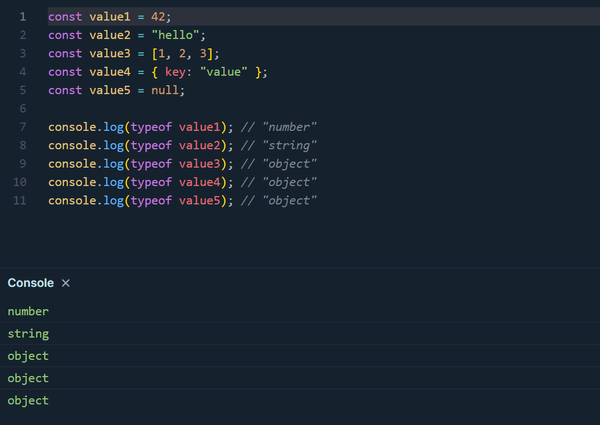Screen dimensions: 600x425
Task: Click the // "object" comment on line 9
Action: coord(279,164)
